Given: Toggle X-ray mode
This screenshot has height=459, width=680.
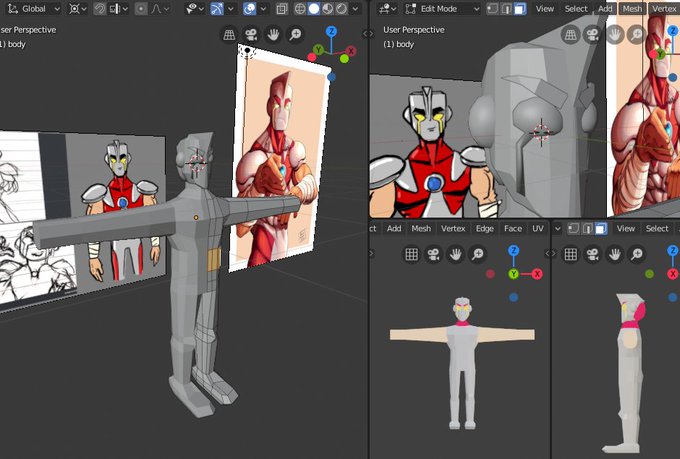Looking at the screenshot, I should point(282,9).
